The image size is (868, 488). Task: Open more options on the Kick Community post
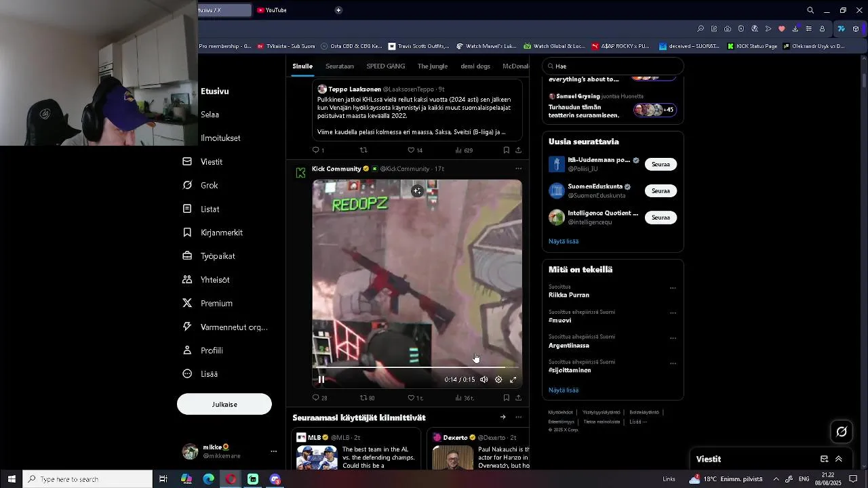(519, 169)
